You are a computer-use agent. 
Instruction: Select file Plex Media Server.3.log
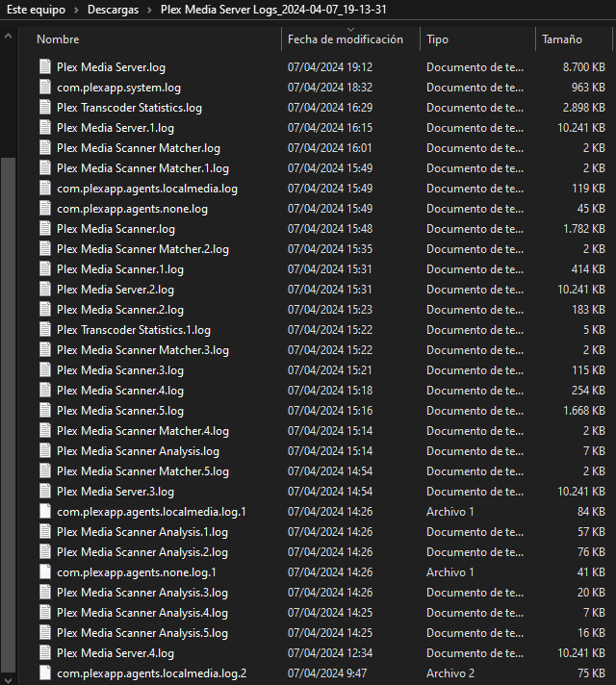pyautogui.click(x=115, y=492)
